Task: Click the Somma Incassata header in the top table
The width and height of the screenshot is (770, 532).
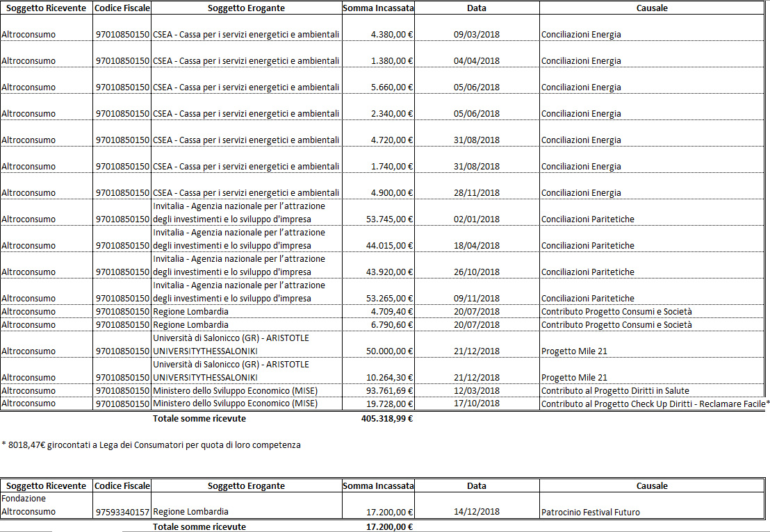Action: pos(378,8)
